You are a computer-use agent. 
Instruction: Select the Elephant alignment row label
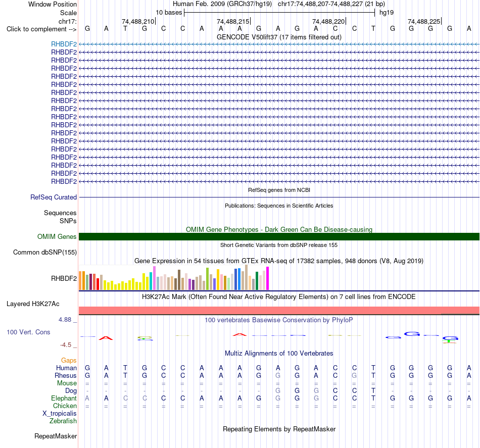(x=64, y=398)
